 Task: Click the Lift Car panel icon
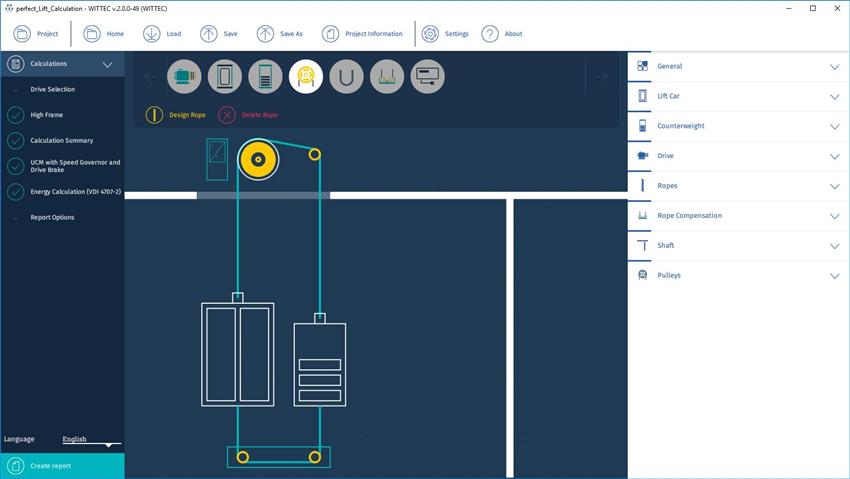pyautogui.click(x=642, y=96)
